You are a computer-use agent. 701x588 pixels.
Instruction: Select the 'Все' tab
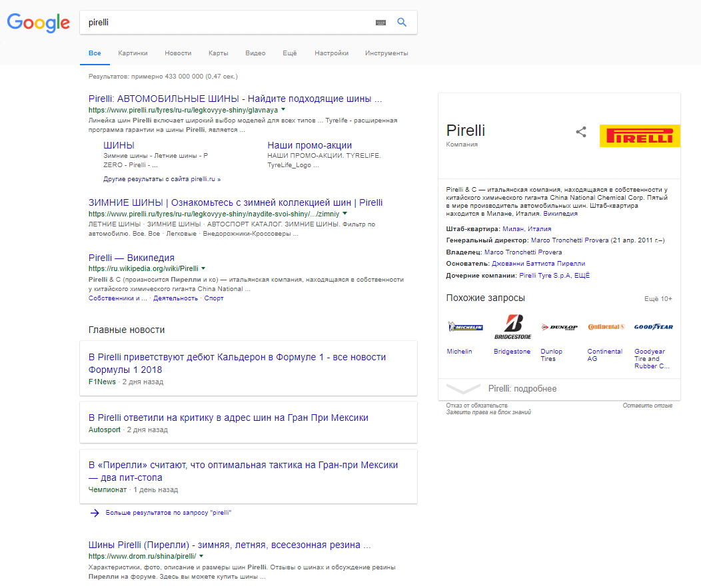coord(95,53)
